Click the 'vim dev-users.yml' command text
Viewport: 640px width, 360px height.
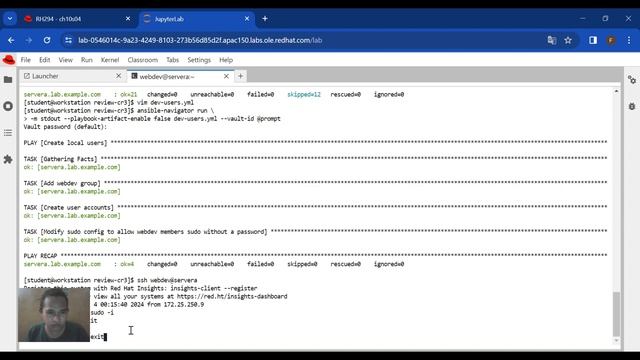[165, 102]
